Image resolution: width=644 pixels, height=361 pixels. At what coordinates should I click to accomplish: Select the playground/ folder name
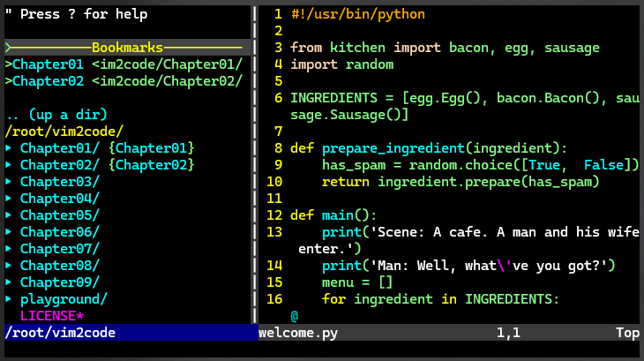(x=64, y=299)
